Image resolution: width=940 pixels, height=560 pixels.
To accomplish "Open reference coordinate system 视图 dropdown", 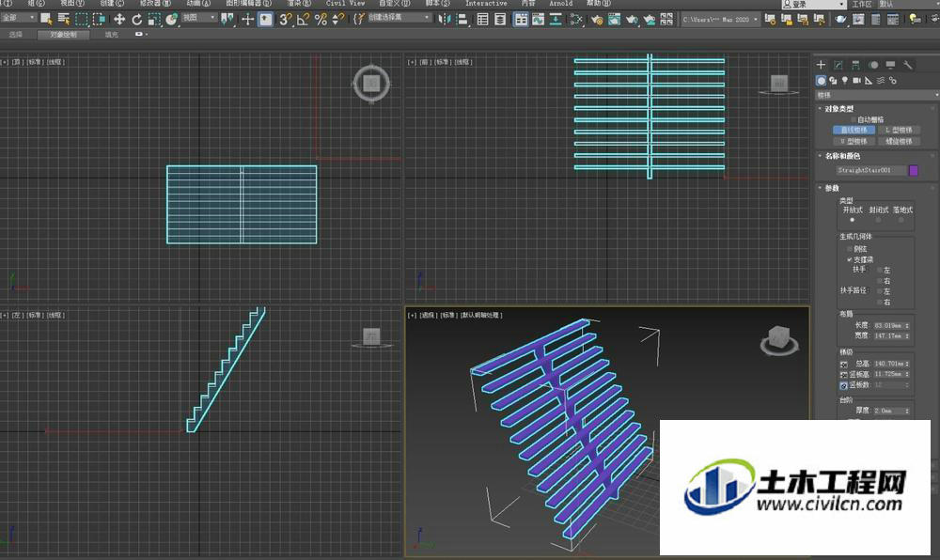I will coord(199,18).
